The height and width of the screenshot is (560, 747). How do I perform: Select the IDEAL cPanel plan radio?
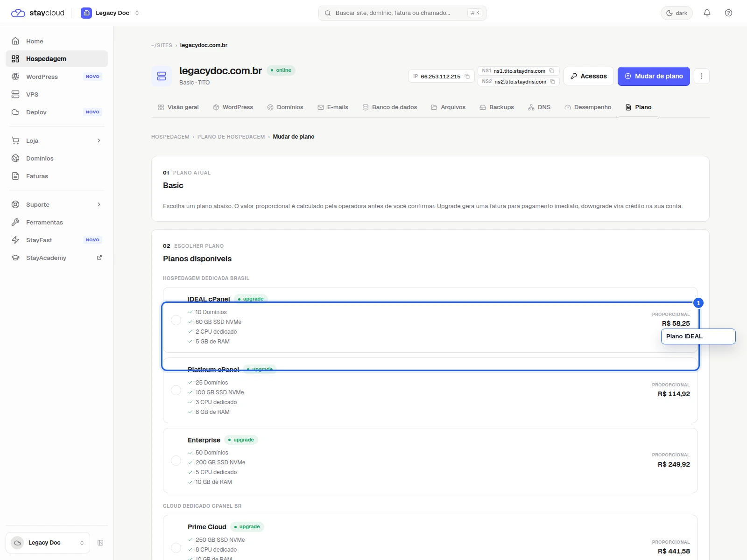(x=176, y=320)
